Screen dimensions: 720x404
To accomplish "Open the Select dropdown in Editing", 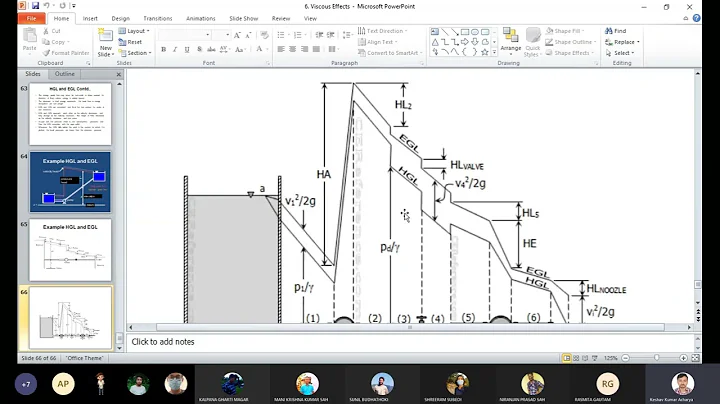I will (619, 53).
